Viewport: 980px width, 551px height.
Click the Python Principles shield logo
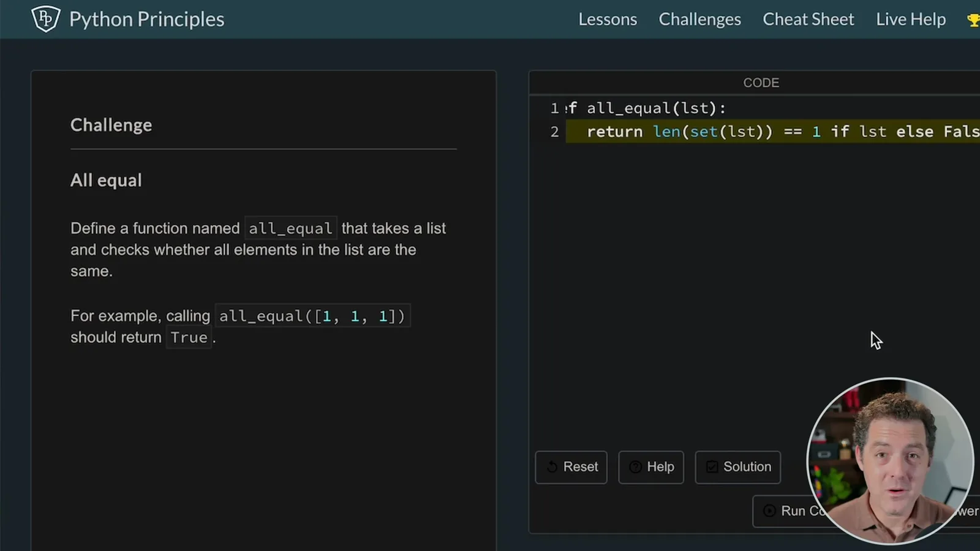(45, 19)
